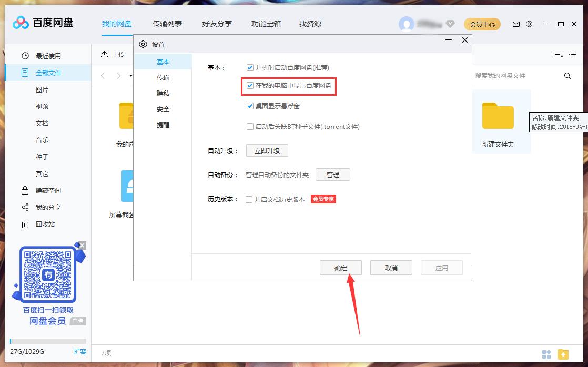Uncheck 在我的电脑中显示百度网盘
The width and height of the screenshot is (588, 367).
[250, 86]
